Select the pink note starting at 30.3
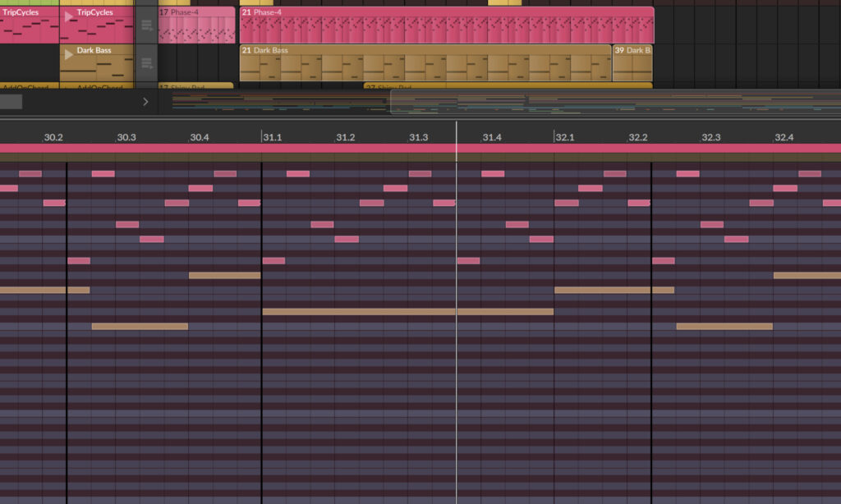This screenshot has height=504, width=841. point(127,224)
